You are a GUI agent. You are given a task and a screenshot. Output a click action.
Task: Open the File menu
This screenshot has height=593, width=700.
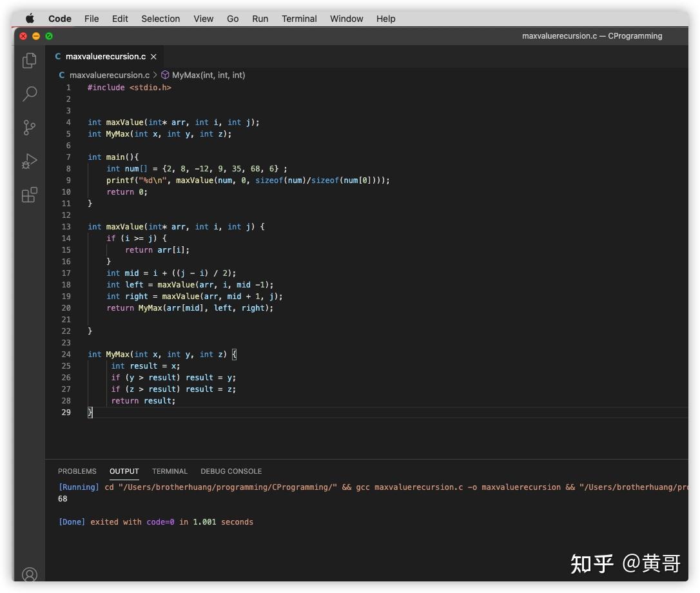92,19
